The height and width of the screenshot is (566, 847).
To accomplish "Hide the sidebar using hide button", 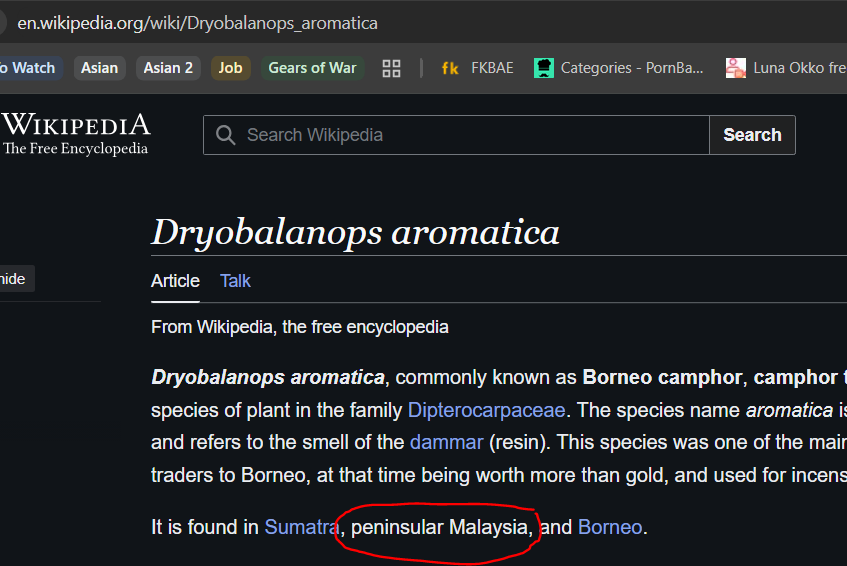I will coord(14,279).
